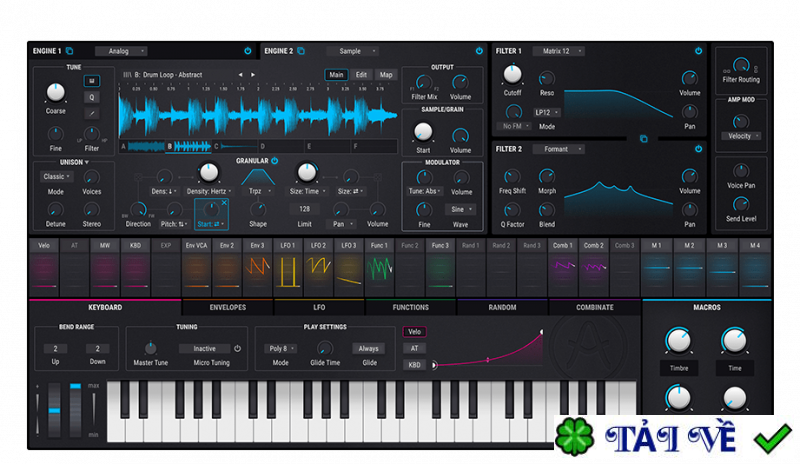Click the next sample arrow
The image size is (800, 464).
[253, 75]
